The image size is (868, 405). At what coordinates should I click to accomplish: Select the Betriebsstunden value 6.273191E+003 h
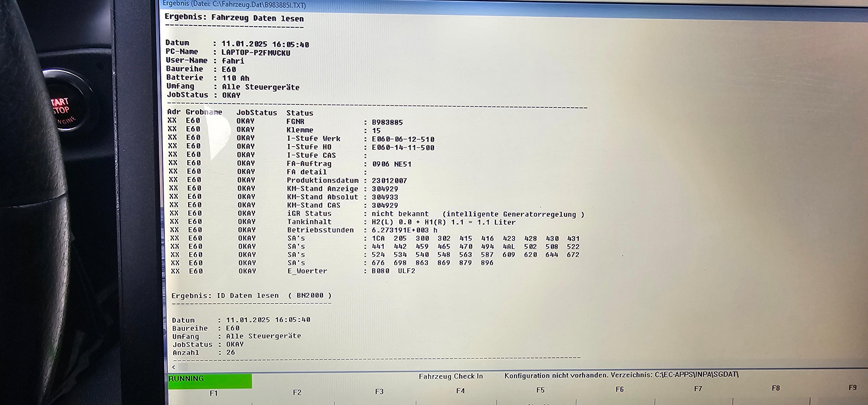pos(404,230)
